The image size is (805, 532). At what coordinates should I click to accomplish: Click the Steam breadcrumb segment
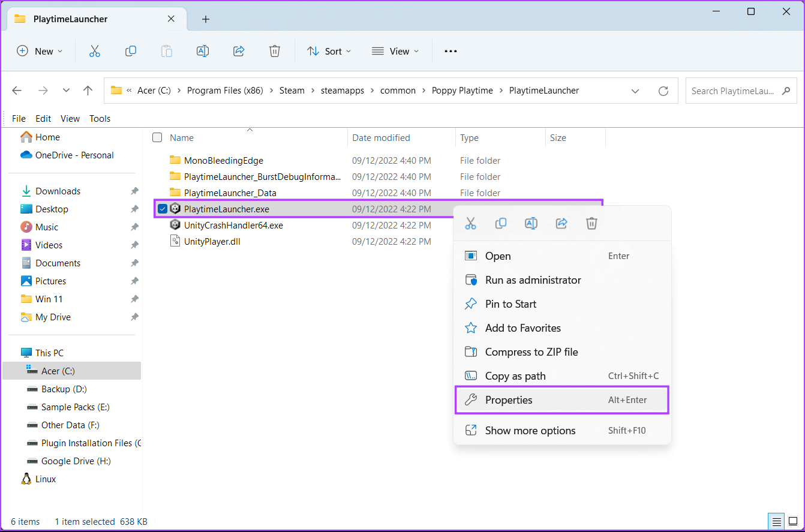pos(292,91)
